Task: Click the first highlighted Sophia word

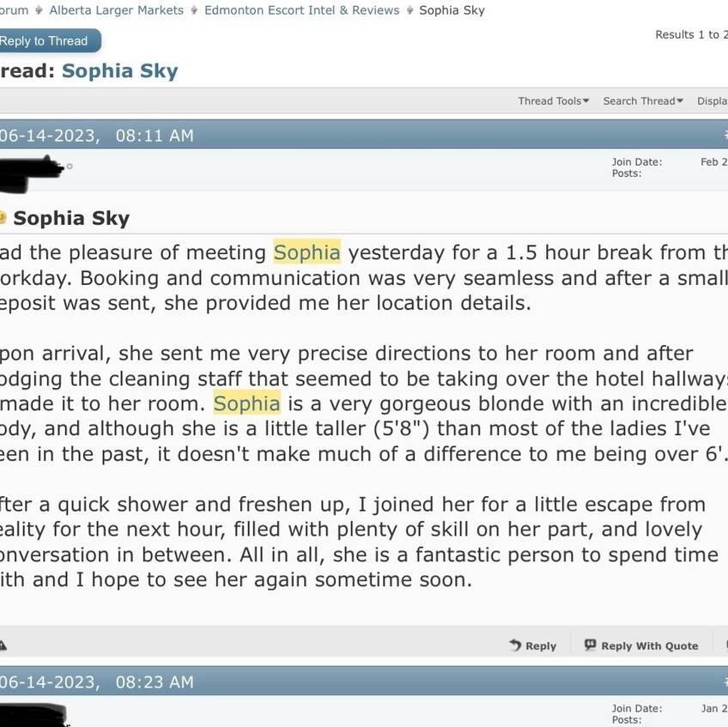Action: tap(306, 252)
